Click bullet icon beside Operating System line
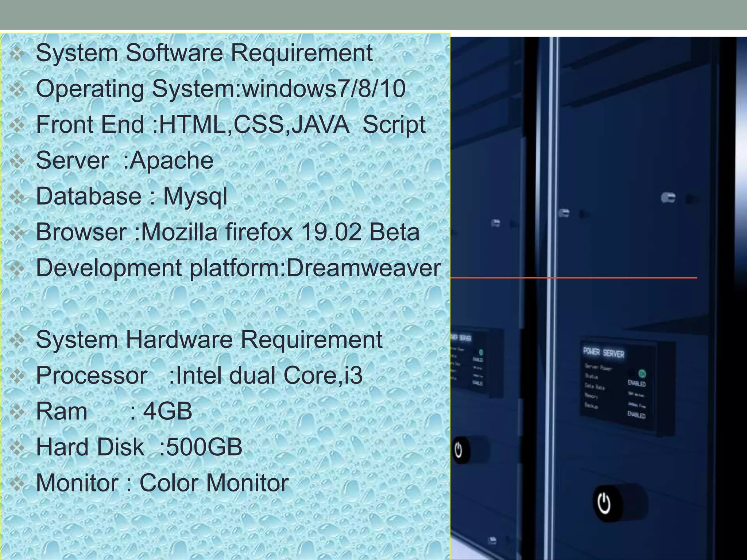The width and height of the screenshot is (747, 560). click(17, 90)
